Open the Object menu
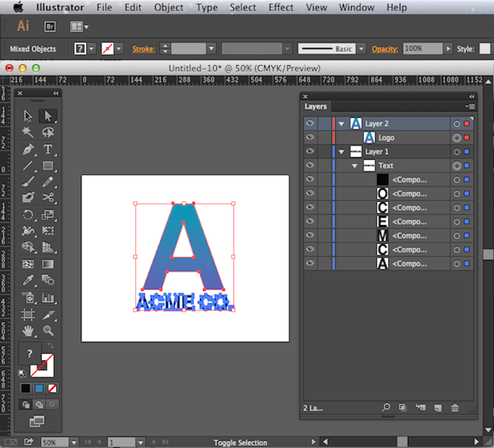Image resolution: width=494 pixels, height=448 pixels. pyautogui.click(x=168, y=7)
